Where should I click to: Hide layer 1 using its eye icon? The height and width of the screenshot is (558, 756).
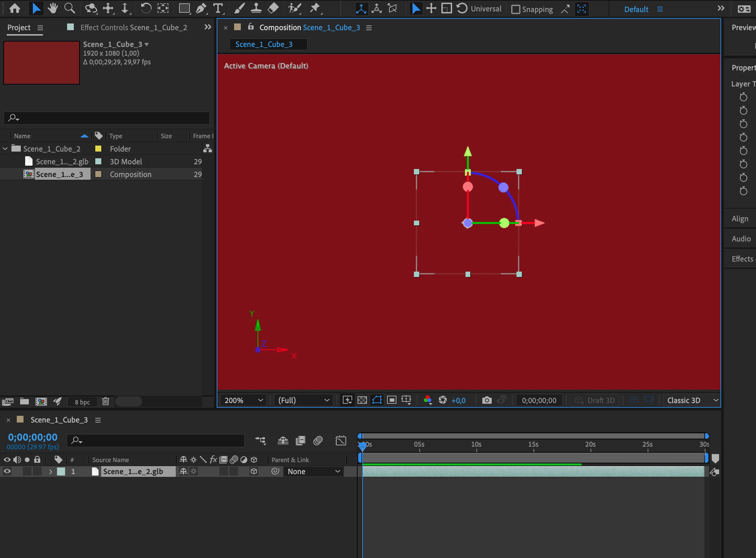click(7, 471)
